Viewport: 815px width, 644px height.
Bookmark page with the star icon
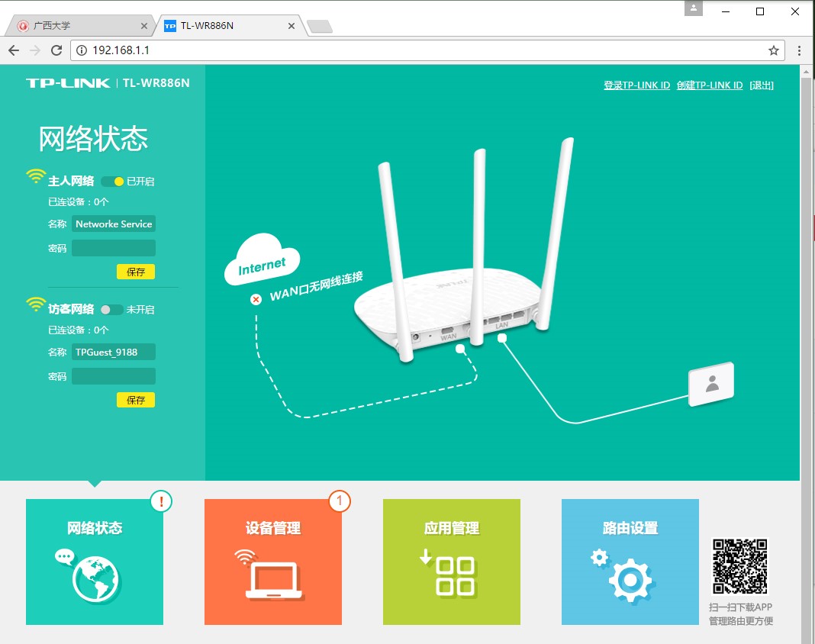coord(774,50)
